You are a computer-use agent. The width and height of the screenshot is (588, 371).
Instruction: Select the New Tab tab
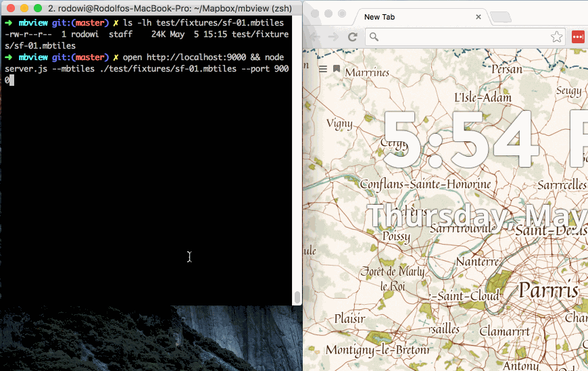coord(420,17)
